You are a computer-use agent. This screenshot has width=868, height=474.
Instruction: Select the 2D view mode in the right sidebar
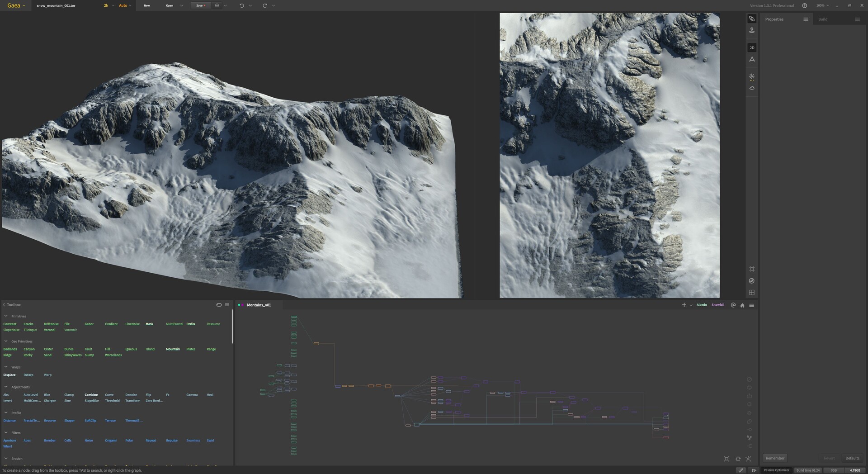[752, 47]
